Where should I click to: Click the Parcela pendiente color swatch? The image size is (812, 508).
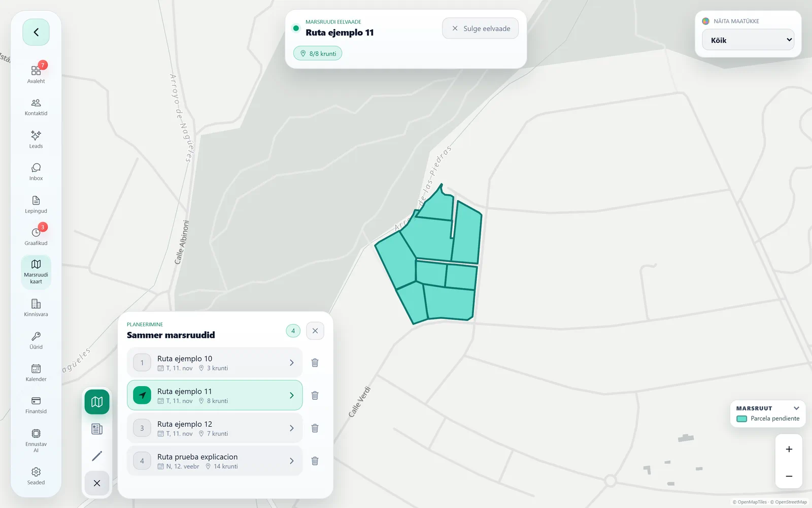point(741,419)
